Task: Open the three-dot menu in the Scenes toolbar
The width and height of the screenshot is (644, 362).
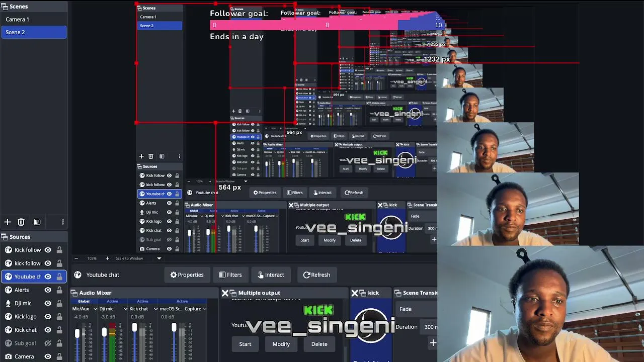Action: coord(63,222)
